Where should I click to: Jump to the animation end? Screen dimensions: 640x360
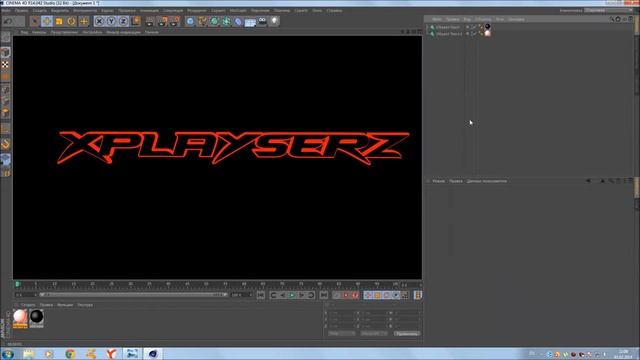click(324, 295)
